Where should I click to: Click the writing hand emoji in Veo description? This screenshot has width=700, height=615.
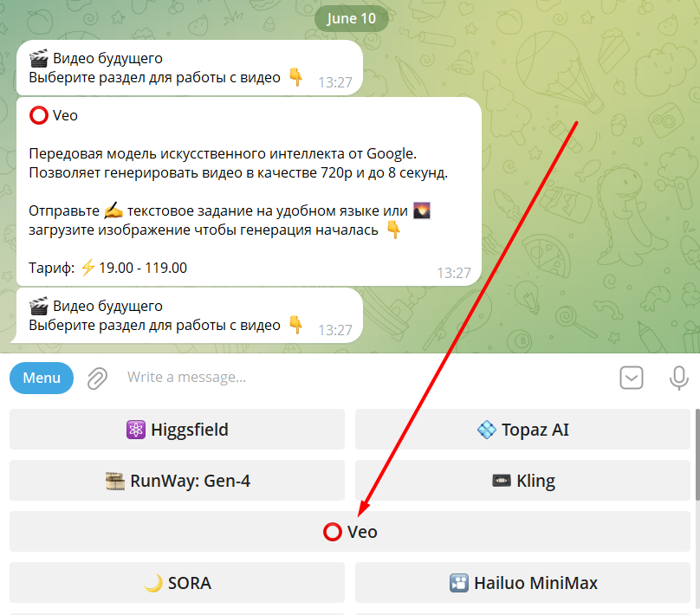113,210
